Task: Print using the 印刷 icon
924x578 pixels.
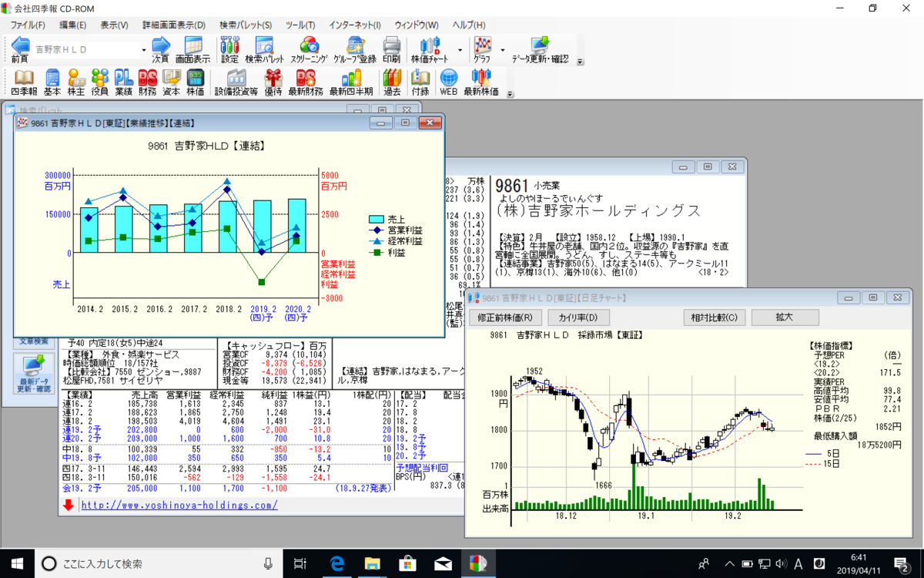Action: click(x=391, y=49)
